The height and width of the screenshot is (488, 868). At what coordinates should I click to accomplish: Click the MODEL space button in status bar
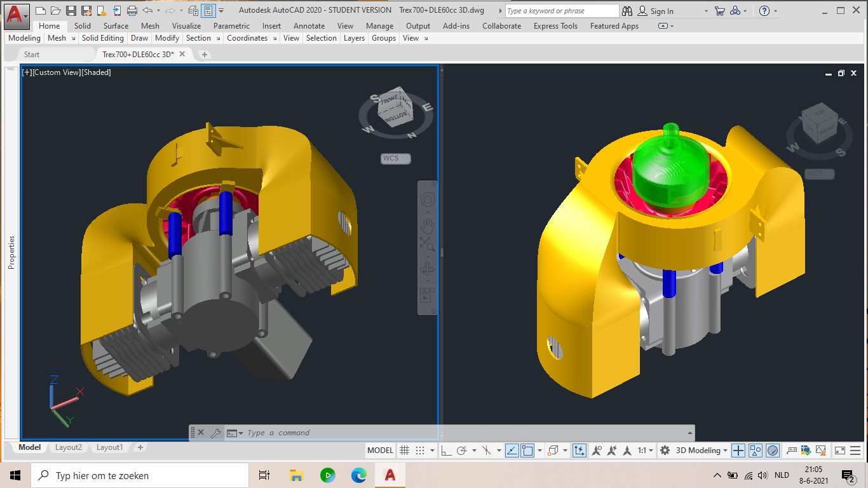coord(381,451)
